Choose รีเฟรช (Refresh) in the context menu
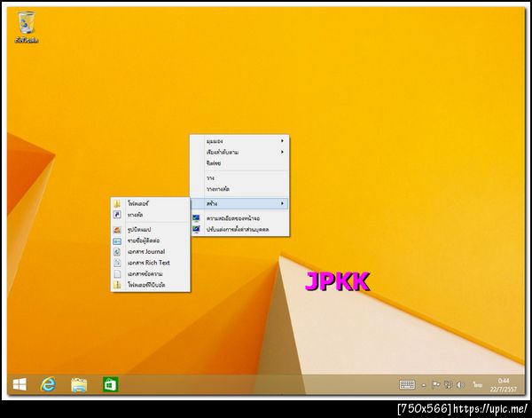This screenshot has height=418, width=532. coord(239,163)
